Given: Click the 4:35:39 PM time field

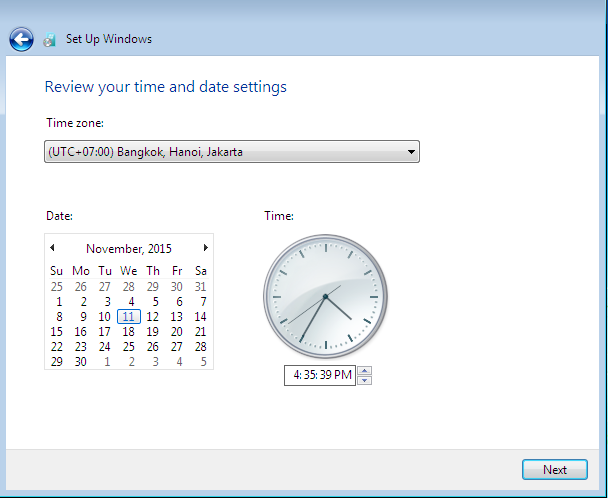Looking at the screenshot, I should tap(320, 375).
